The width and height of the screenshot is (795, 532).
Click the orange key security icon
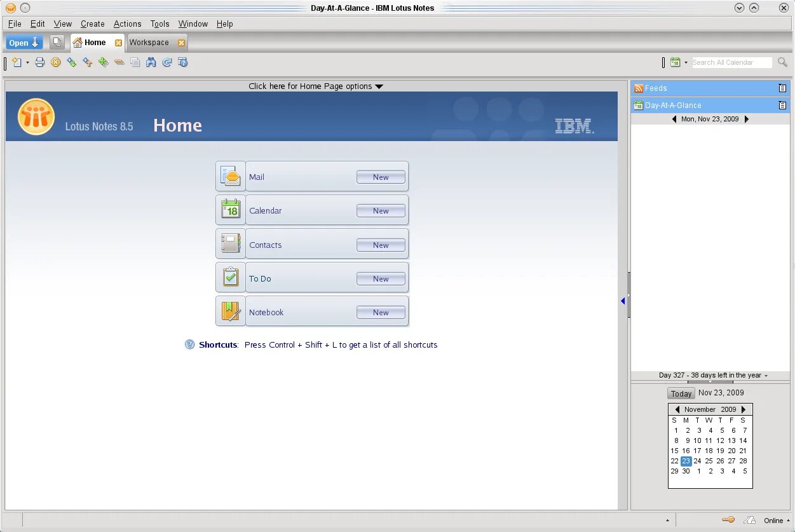pos(728,520)
